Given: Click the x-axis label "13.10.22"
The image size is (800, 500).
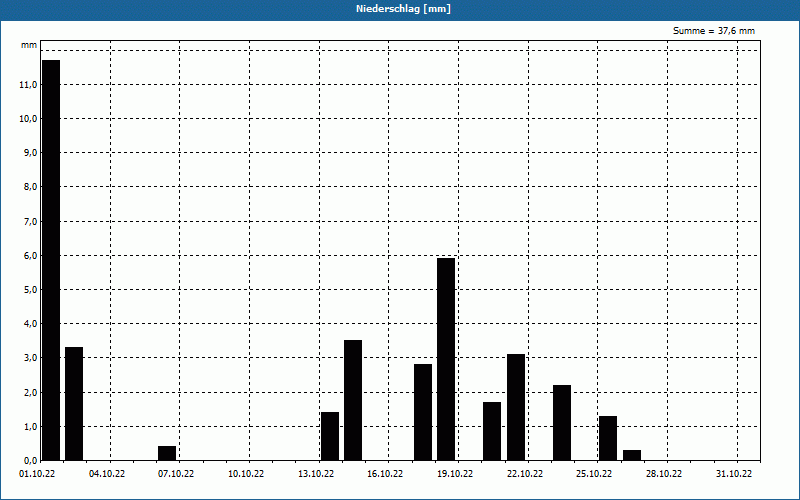Looking at the screenshot, I should click(x=316, y=474).
